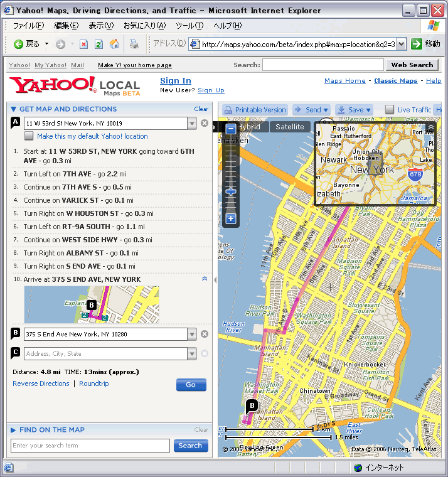Collapse the overview mini map with its corner arrow

click(x=431, y=127)
